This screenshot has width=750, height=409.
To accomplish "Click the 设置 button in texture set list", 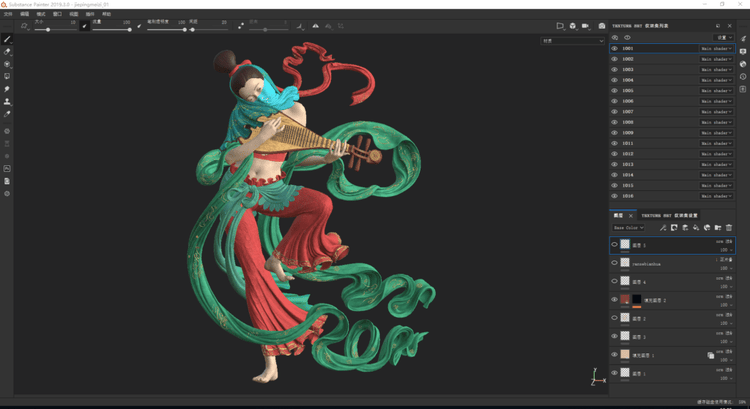I will pos(722,37).
